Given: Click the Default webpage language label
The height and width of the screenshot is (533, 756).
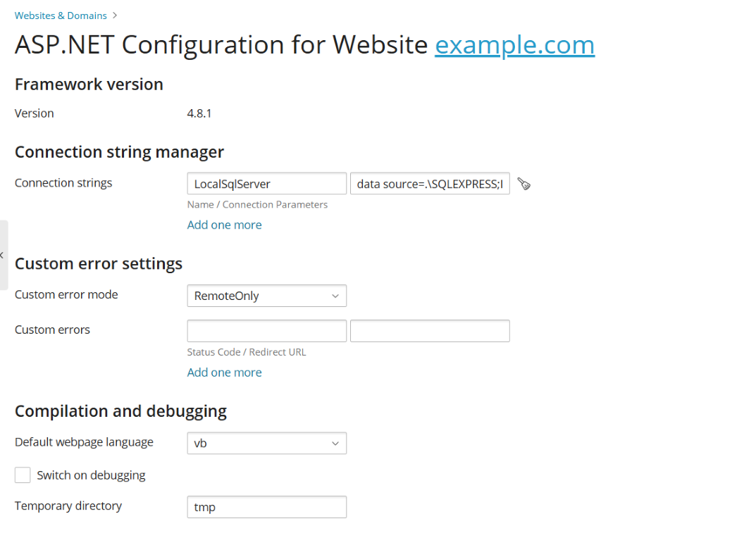Looking at the screenshot, I should (84, 442).
